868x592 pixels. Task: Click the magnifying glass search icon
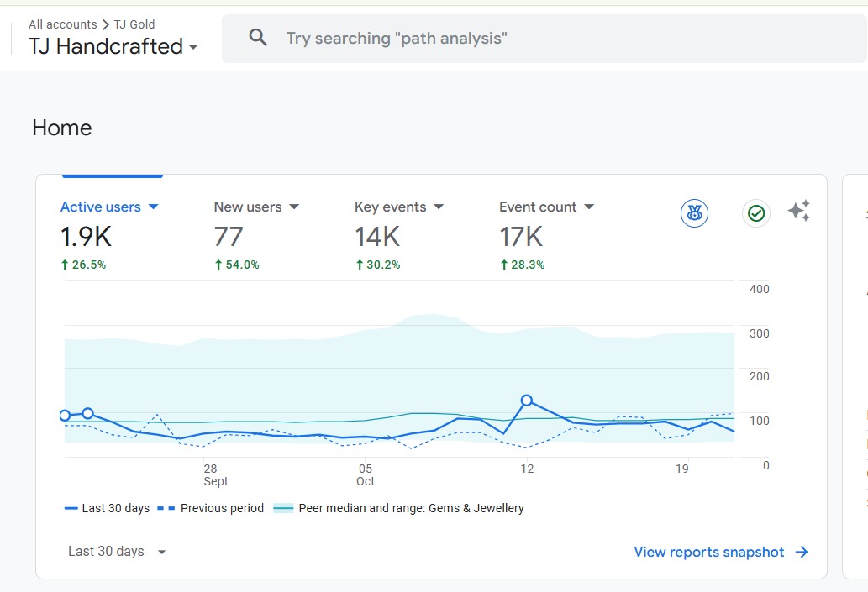pos(258,38)
